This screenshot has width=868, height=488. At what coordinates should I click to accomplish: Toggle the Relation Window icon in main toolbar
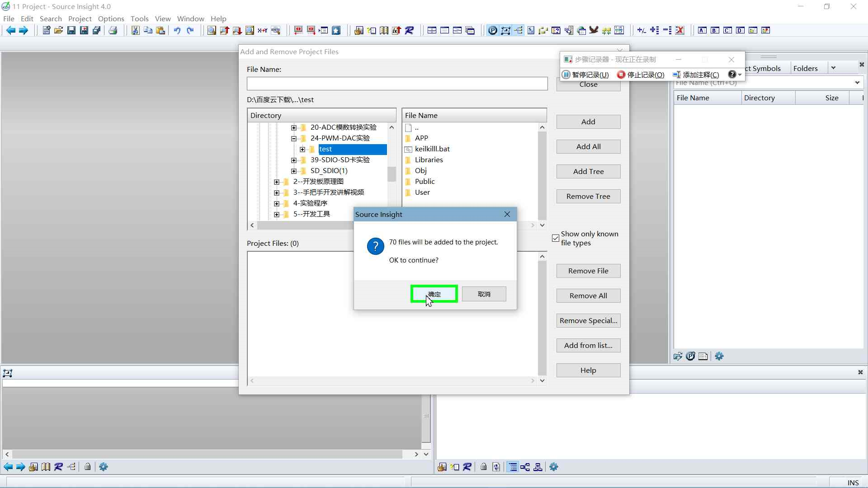pos(505,30)
